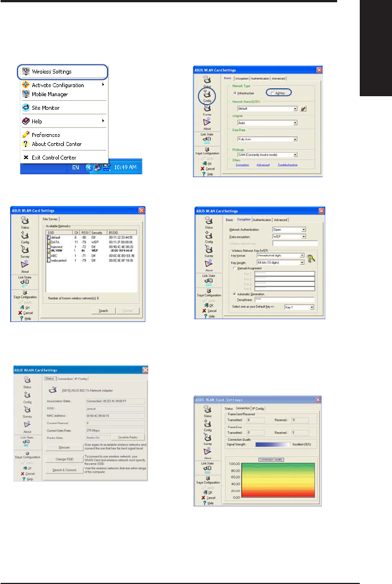Click the key icon beside Key format

(311, 257)
